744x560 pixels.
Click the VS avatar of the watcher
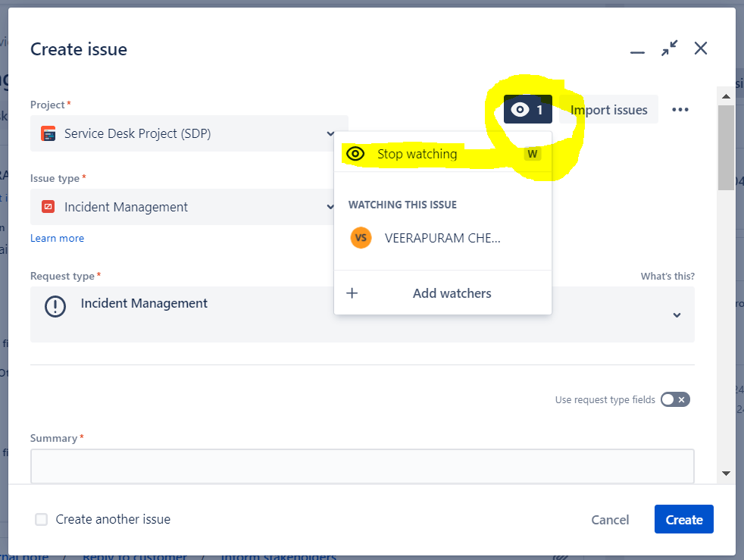pyautogui.click(x=361, y=238)
